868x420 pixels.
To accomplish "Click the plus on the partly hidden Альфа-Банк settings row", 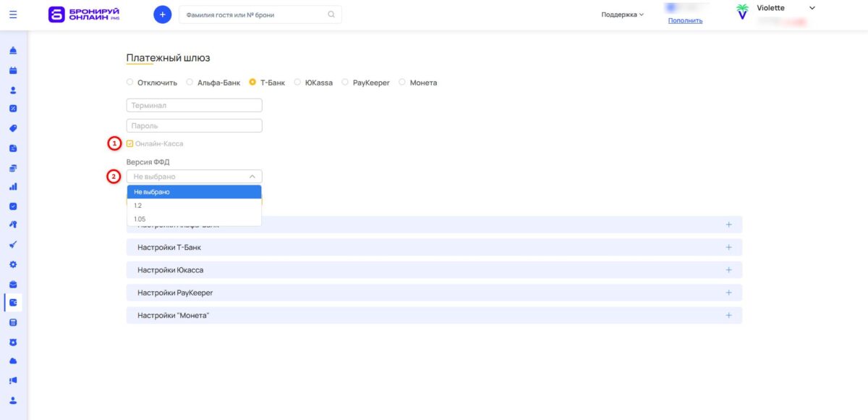I will pyautogui.click(x=728, y=224).
